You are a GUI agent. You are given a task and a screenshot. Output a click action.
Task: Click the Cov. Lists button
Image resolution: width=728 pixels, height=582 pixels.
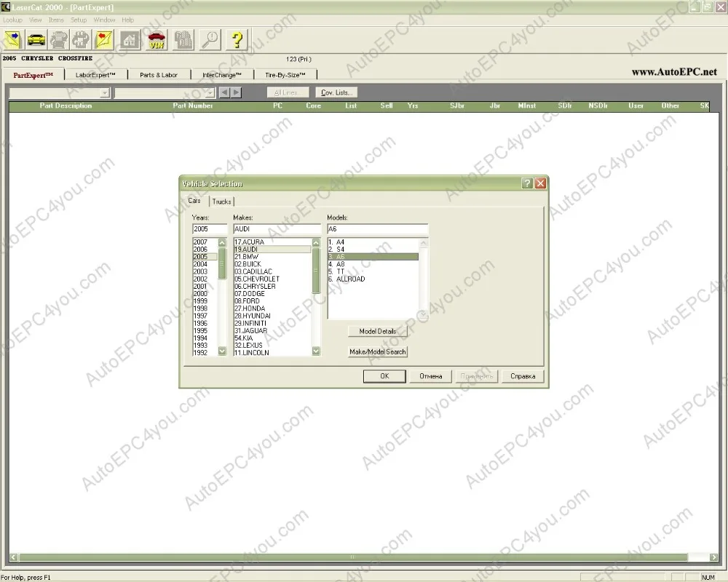[x=336, y=92]
